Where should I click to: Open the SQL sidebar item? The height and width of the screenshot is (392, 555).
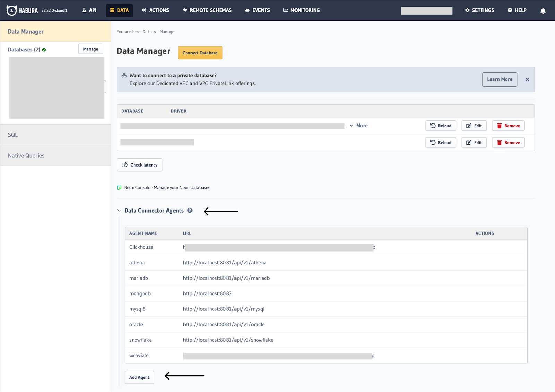pyautogui.click(x=55, y=135)
